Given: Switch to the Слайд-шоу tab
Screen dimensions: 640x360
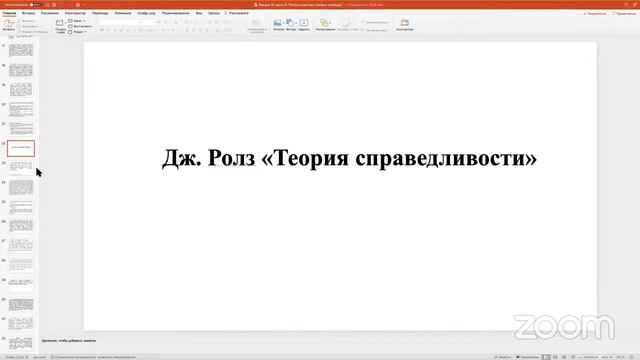Looking at the screenshot, I should tap(147, 13).
